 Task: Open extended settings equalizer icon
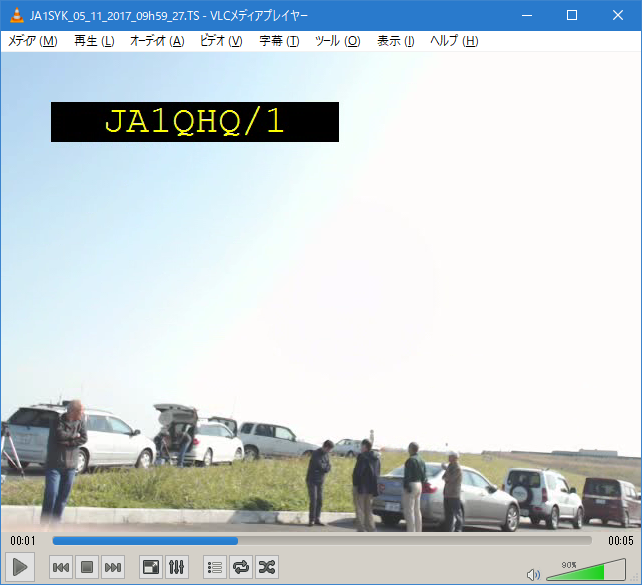pos(177,567)
